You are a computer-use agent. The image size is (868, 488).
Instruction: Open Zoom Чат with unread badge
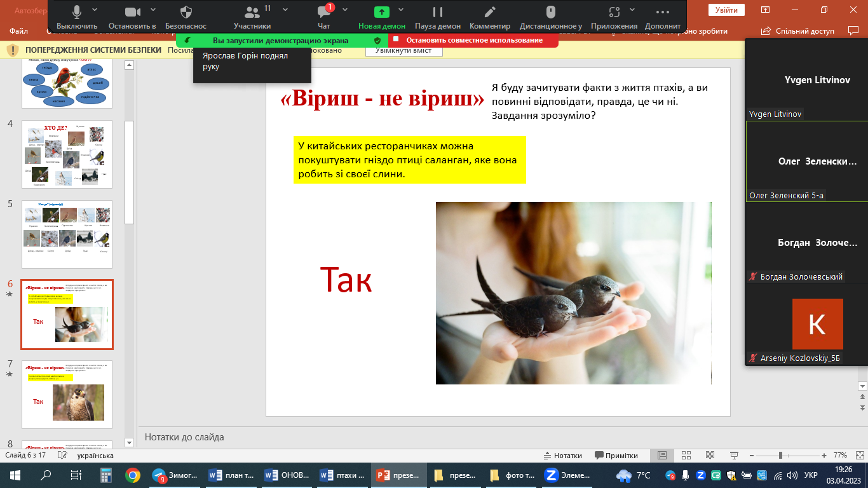pos(324,17)
